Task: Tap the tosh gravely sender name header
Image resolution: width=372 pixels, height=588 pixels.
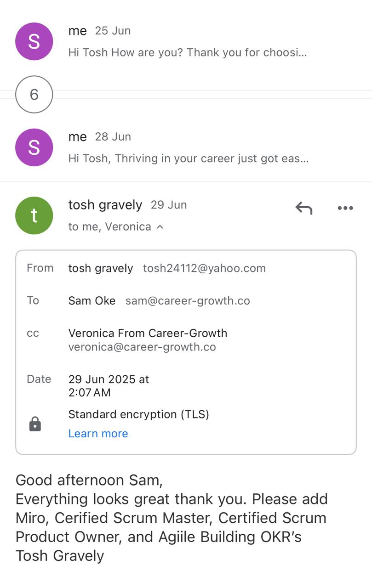Action: click(x=105, y=205)
